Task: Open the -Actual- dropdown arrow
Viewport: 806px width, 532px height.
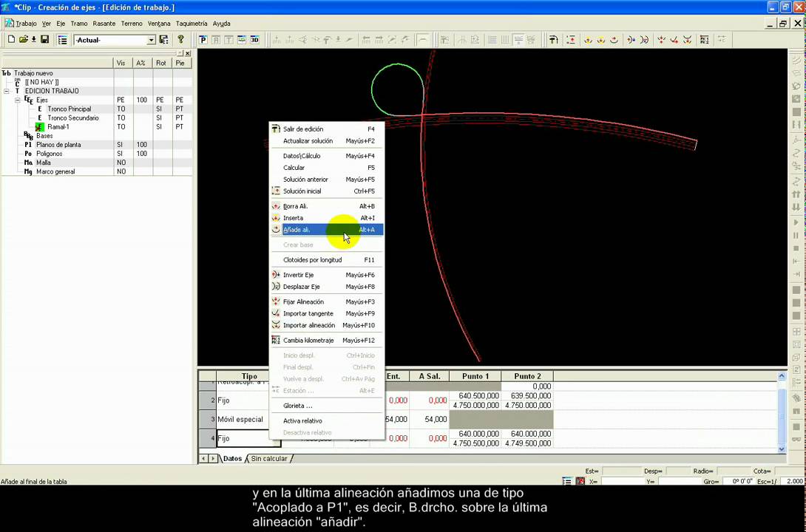Action: point(151,40)
